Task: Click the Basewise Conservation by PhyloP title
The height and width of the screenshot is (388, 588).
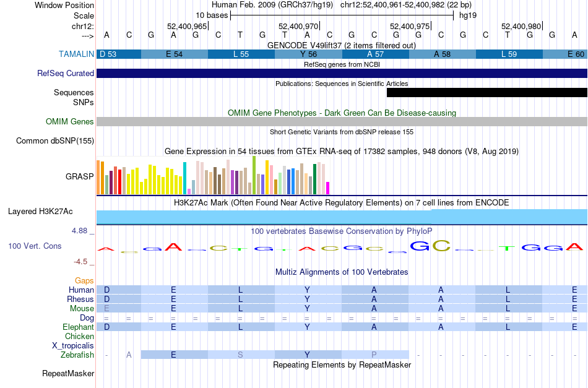Action: pos(342,231)
